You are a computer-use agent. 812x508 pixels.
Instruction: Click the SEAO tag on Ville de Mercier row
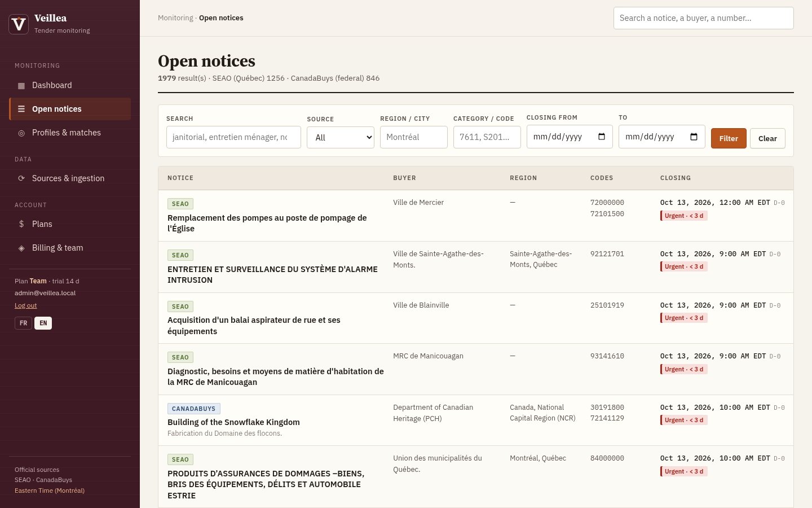click(x=180, y=204)
